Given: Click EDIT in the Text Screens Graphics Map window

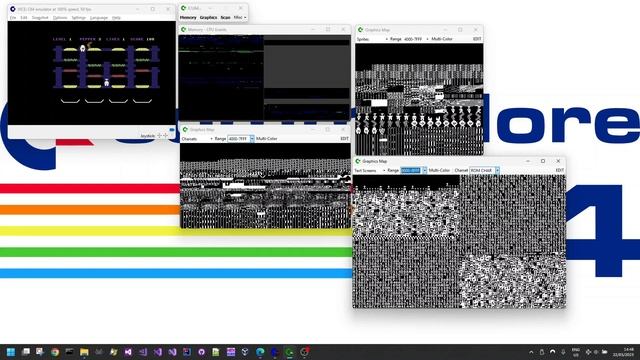Looking at the screenshot, I should [x=560, y=171].
